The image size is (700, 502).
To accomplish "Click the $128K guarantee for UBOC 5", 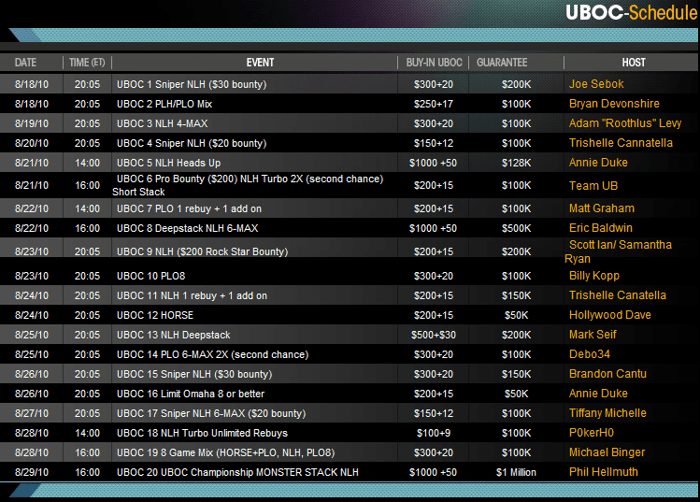I will tap(516, 163).
